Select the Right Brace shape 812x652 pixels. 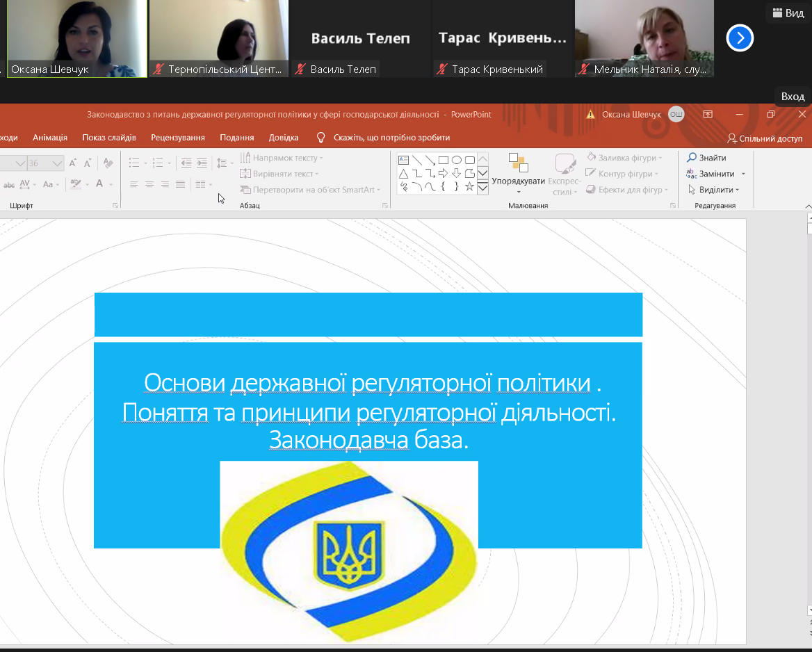coord(456,186)
